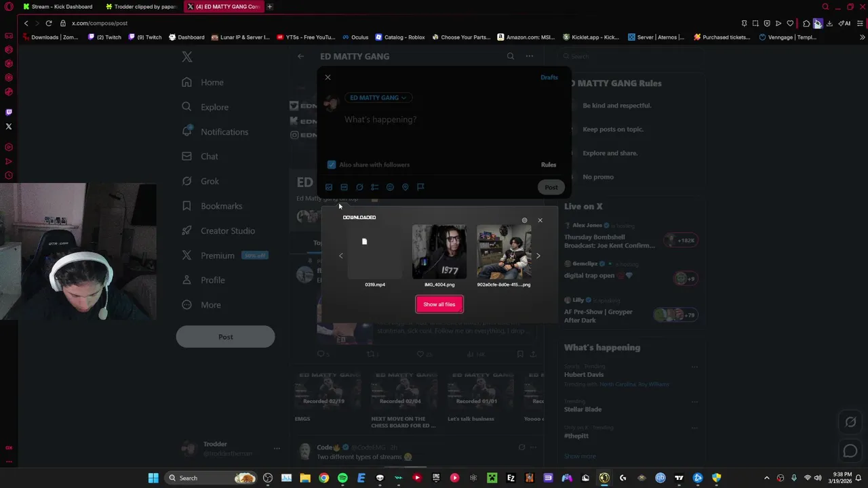Open Venngage bookmark in bookmarks bar

click(788, 37)
